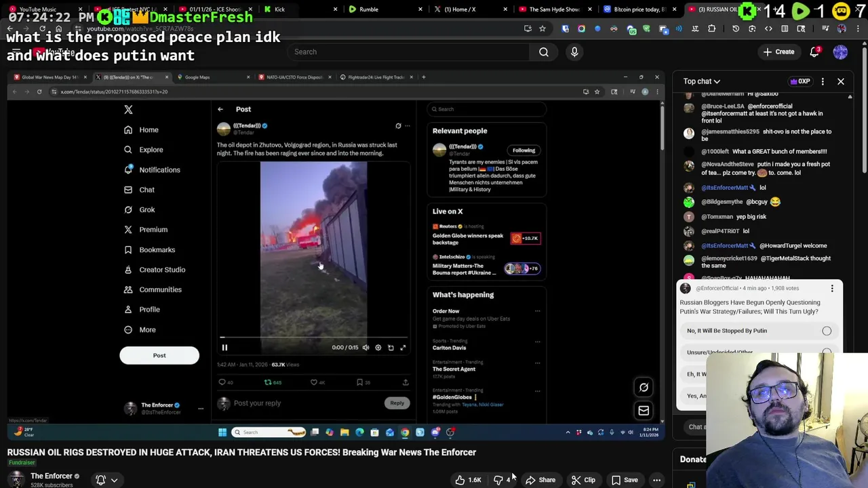Go back using the Post arrow
Viewport: 868px width, 488px height.
click(x=220, y=109)
